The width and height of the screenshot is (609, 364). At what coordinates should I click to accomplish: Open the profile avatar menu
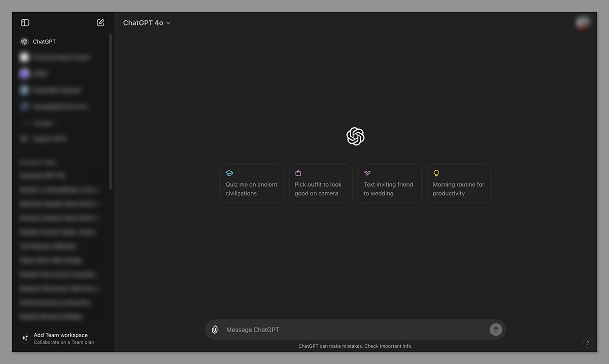[583, 23]
